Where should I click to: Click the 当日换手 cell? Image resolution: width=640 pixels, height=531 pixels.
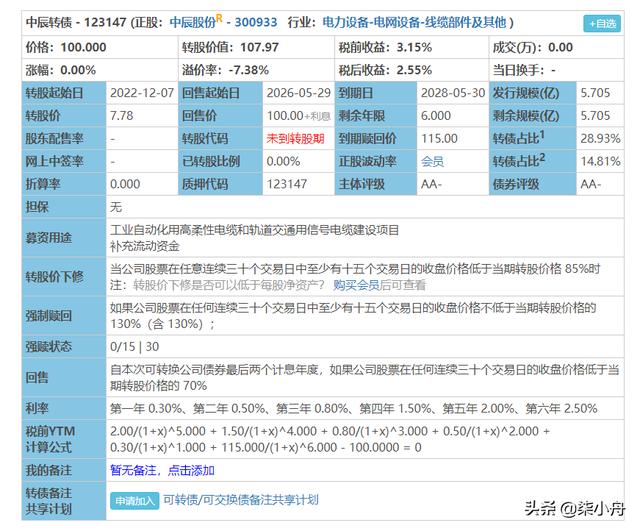(x=556, y=70)
